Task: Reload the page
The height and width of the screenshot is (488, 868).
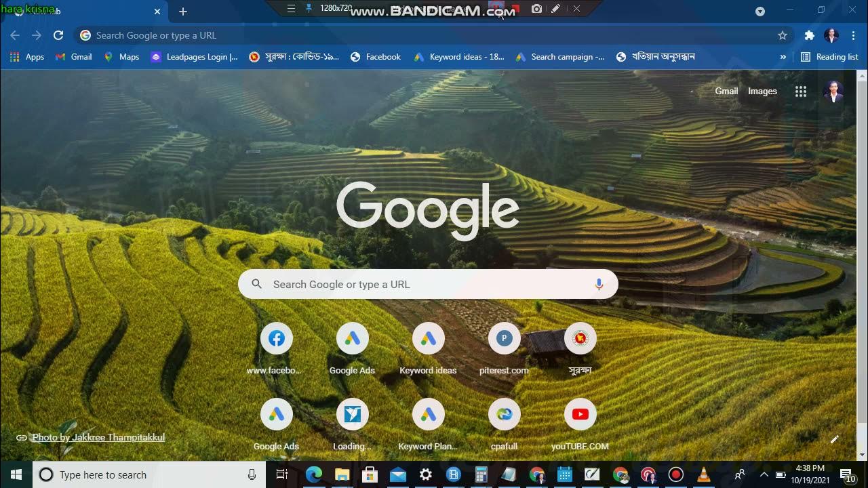Action: 58,35
